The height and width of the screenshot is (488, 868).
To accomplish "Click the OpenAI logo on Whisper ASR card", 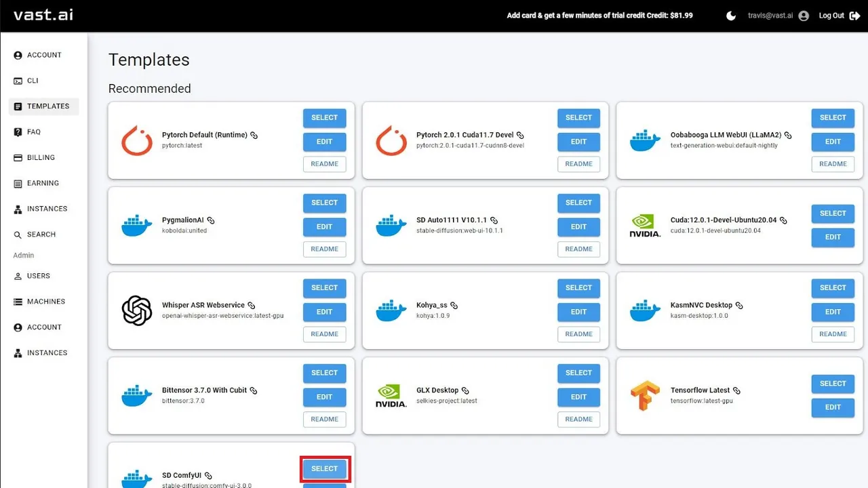I will click(x=137, y=310).
